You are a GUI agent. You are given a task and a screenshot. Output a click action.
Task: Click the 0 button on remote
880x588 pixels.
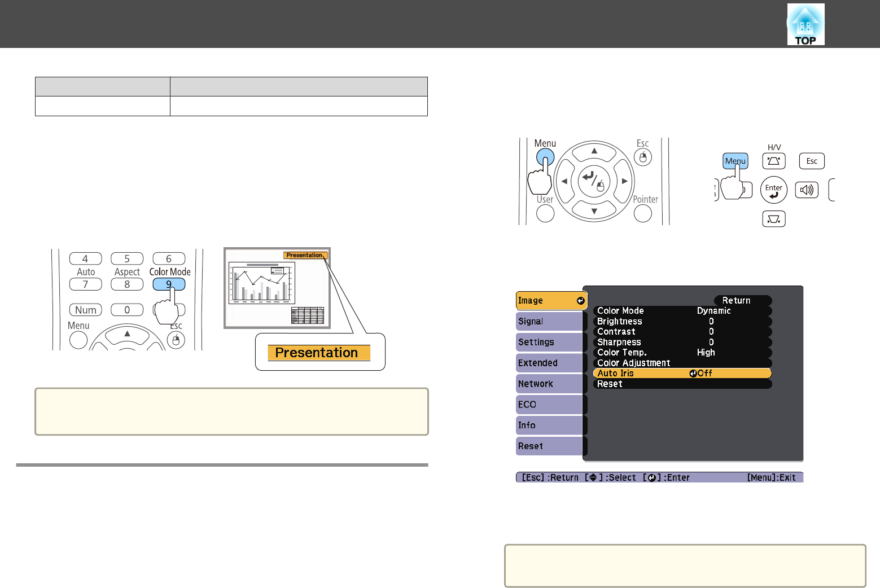click(x=127, y=310)
